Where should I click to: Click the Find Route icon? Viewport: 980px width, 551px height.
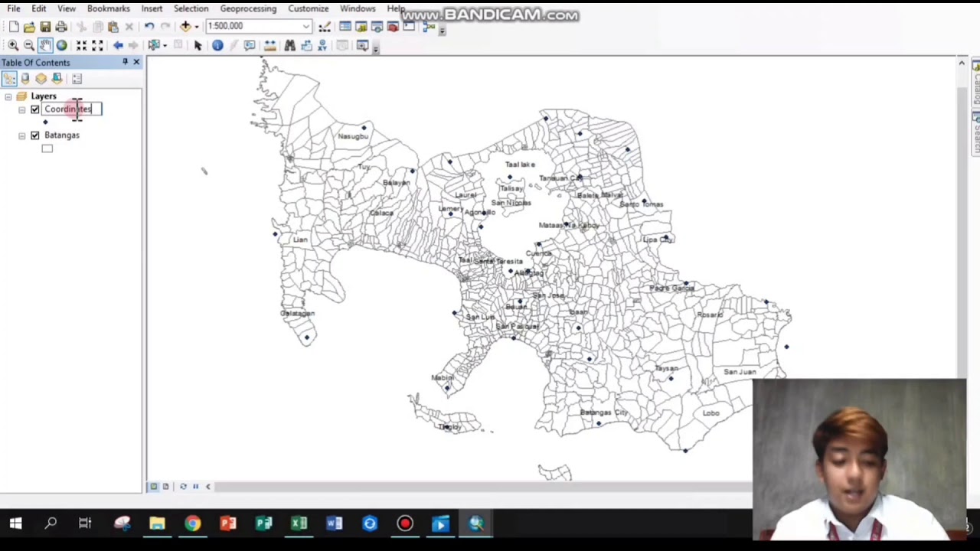(x=306, y=45)
